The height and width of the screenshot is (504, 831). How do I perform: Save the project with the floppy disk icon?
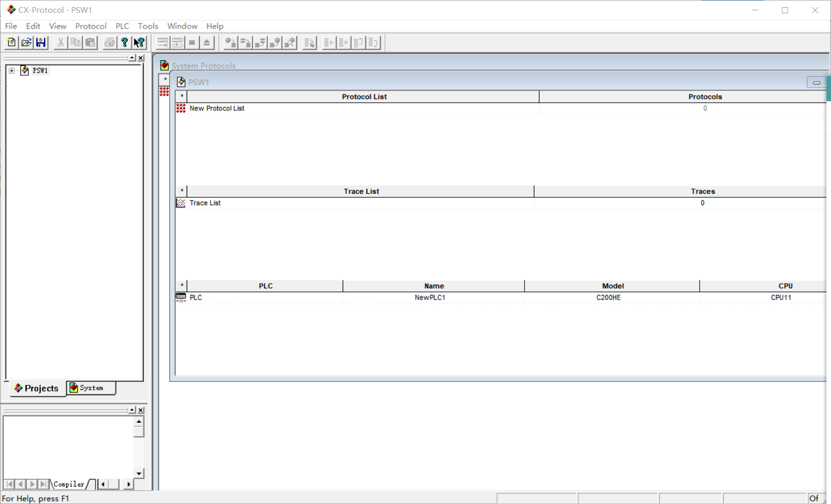click(41, 42)
